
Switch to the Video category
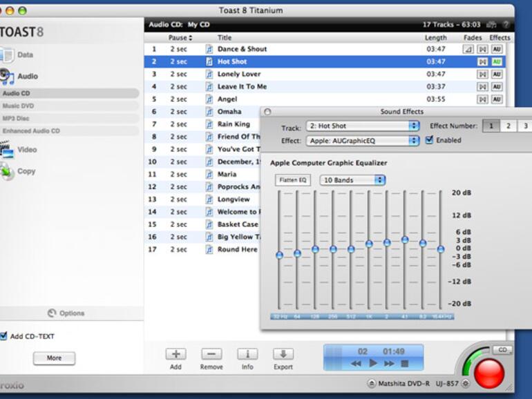(x=27, y=149)
